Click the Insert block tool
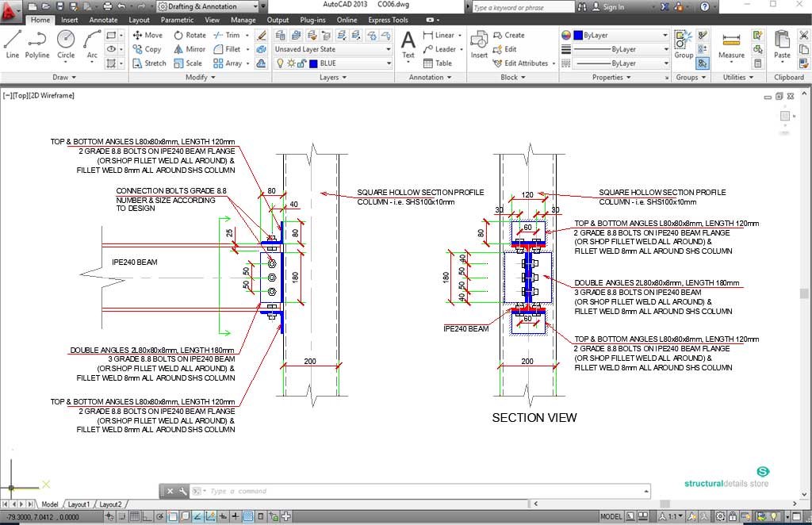This screenshot has height=525, width=812. (479, 44)
